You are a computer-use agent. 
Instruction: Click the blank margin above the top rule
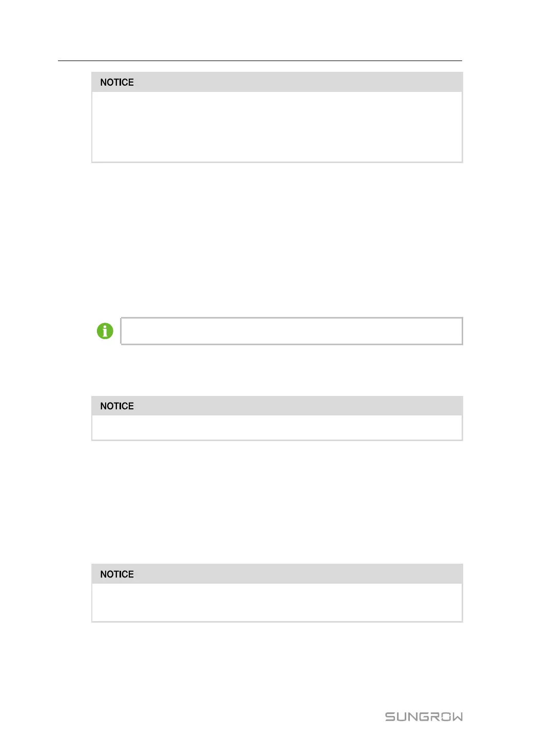(x=260, y=31)
